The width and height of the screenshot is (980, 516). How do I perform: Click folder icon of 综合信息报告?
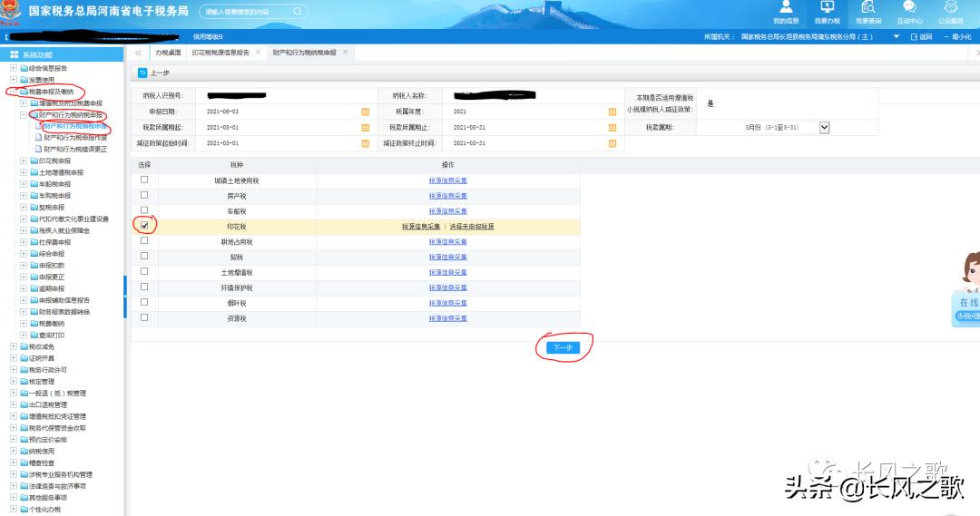[x=24, y=68]
